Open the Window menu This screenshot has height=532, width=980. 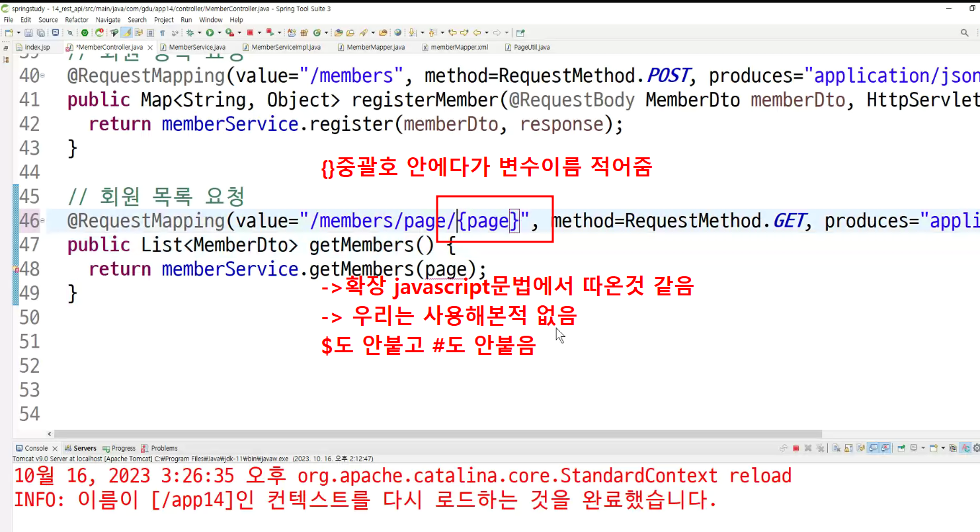[x=211, y=20]
